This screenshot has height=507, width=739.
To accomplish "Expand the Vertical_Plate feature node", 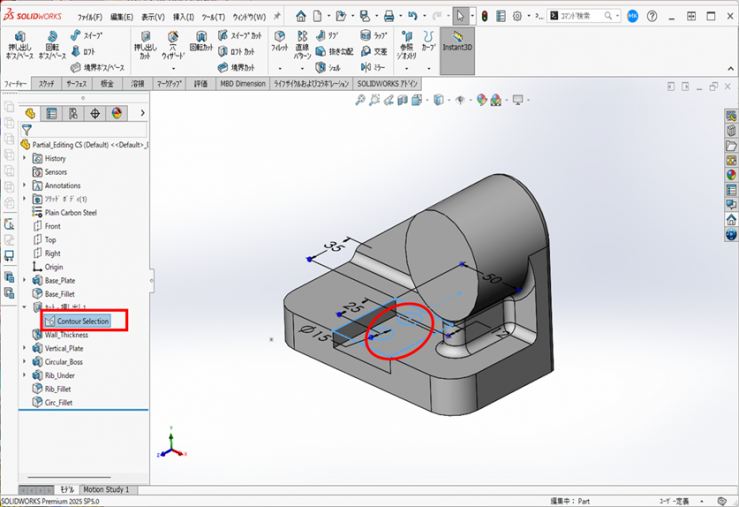I will [x=25, y=348].
